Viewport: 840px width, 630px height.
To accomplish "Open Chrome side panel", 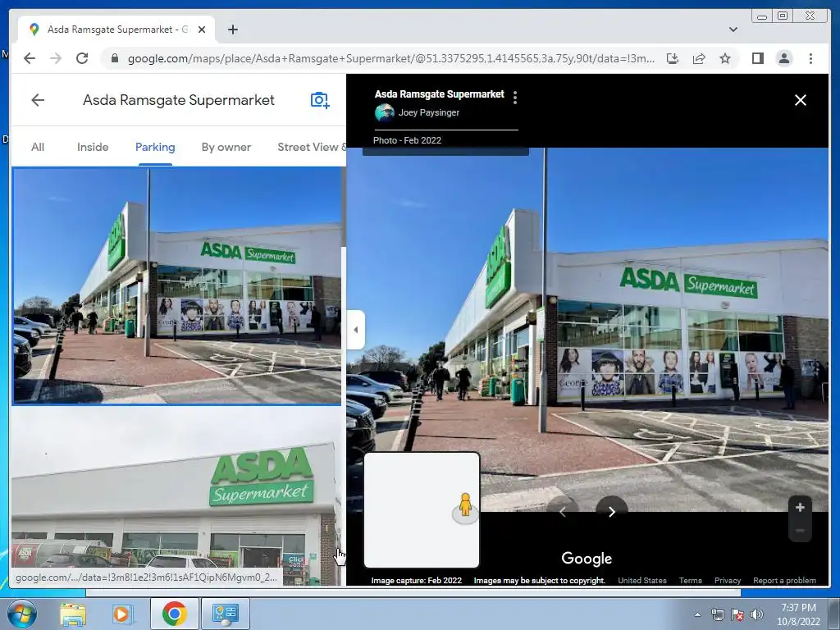I will coord(757,58).
